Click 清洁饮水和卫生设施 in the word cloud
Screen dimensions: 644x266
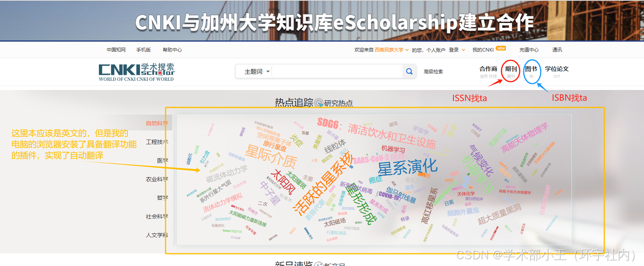392,136
